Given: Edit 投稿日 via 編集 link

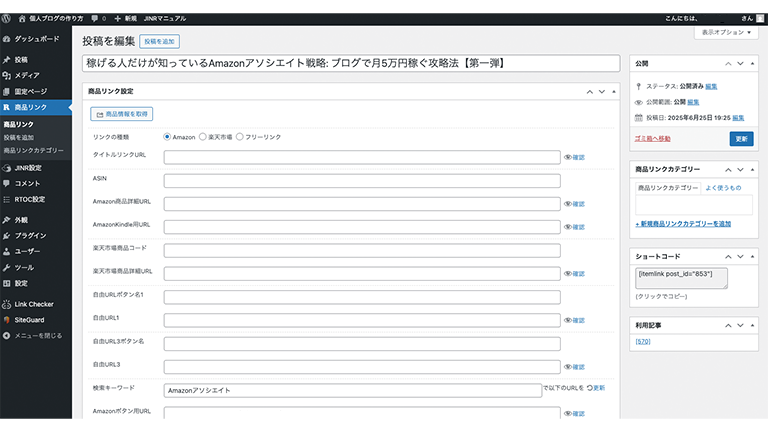Looking at the screenshot, I should click(x=738, y=118).
